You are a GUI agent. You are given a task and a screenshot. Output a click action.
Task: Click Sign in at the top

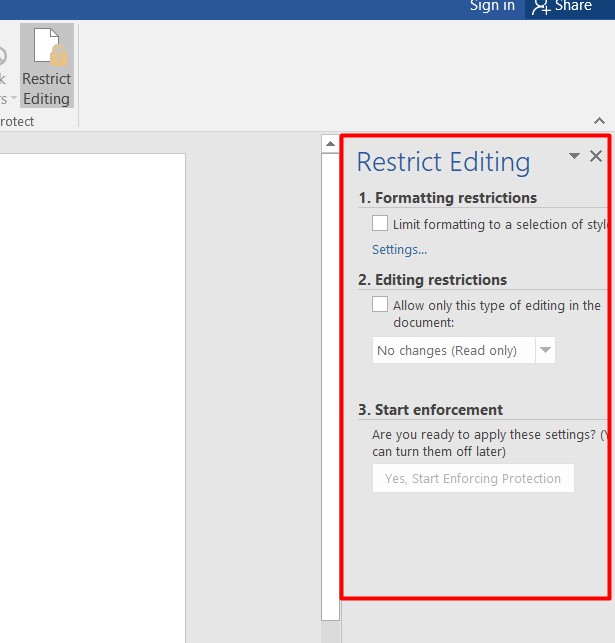click(492, 7)
